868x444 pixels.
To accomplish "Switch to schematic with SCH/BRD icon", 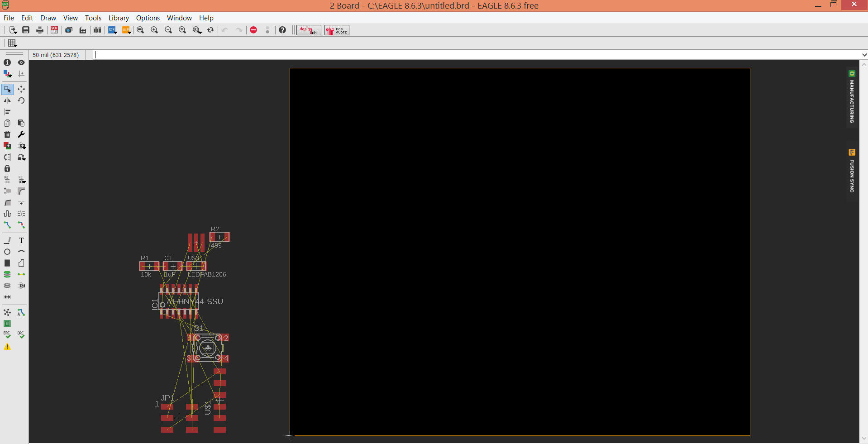I will coord(54,30).
